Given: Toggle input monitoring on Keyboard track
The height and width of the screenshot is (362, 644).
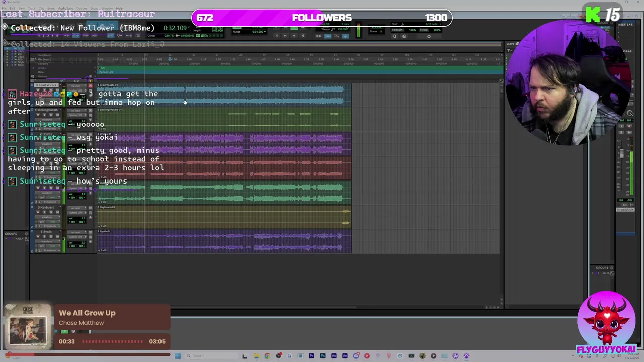Looking at the screenshot, I should click(44, 212).
